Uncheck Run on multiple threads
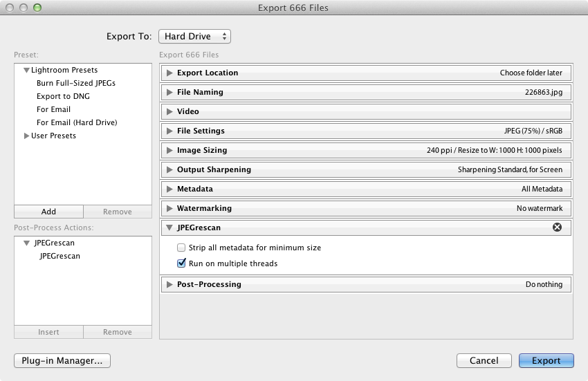The height and width of the screenshot is (381, 588). [x=181, y=263]
